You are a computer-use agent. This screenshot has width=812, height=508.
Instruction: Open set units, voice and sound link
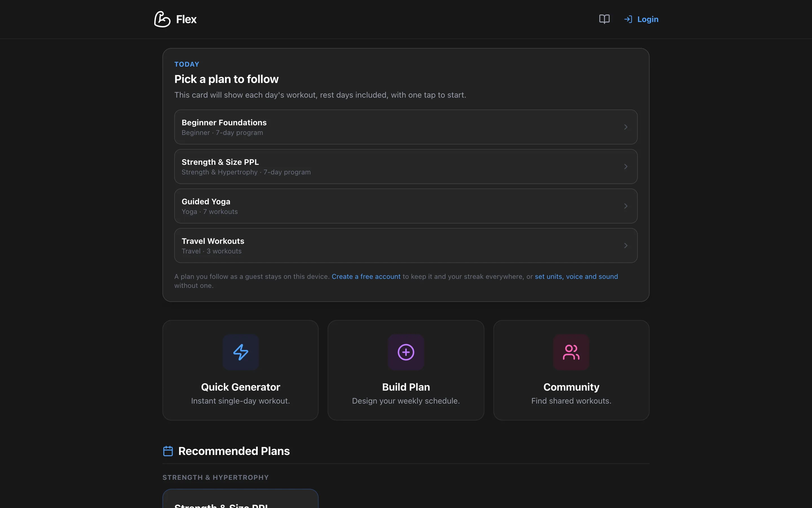(576, 277)
